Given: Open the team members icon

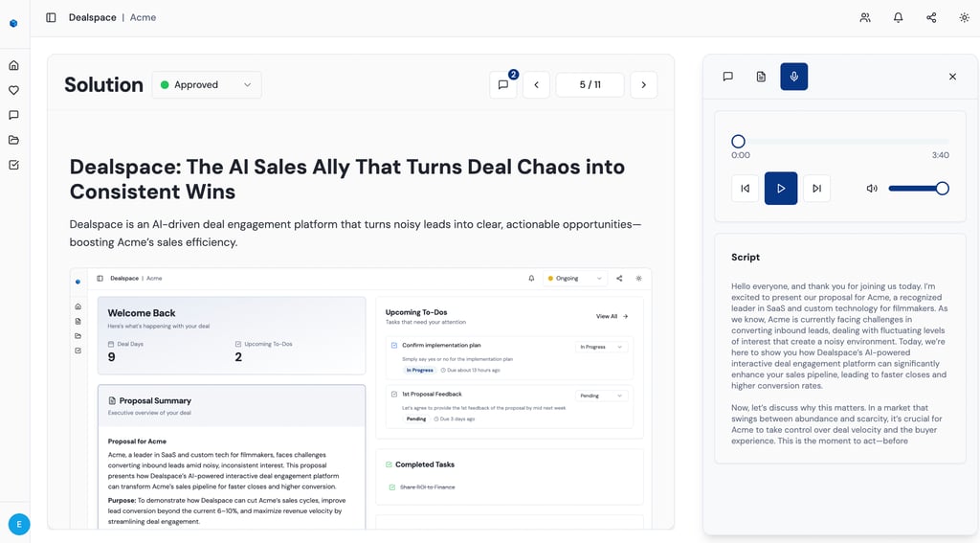Looking at the screenshot, I should (x=865, y=17).
